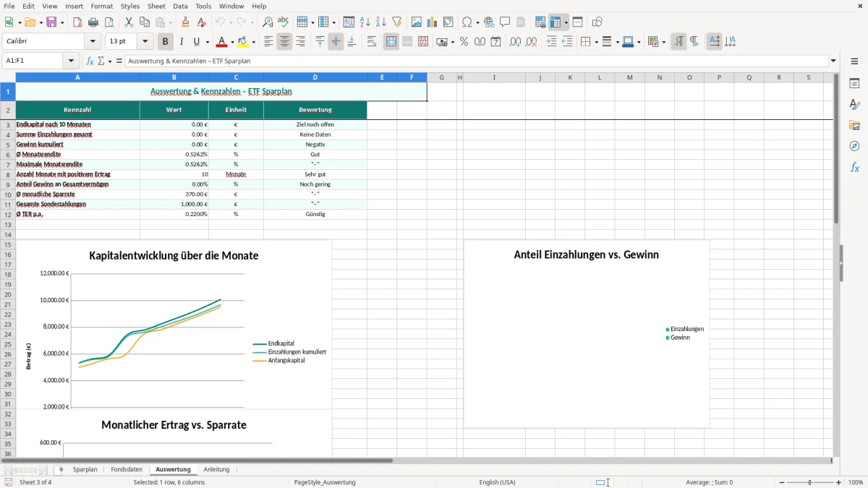The height and width of the screenshot is (488, 868).
Task: Switch to the Fondsdaten sheet tab
Action: 127,470
